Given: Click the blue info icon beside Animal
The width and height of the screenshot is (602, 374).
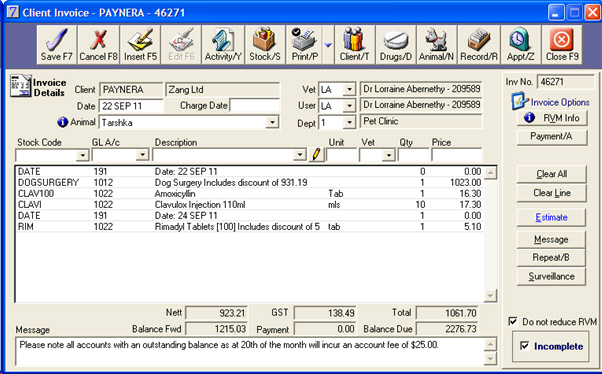Looking at the screenshot, I should (x=62, y=122).
